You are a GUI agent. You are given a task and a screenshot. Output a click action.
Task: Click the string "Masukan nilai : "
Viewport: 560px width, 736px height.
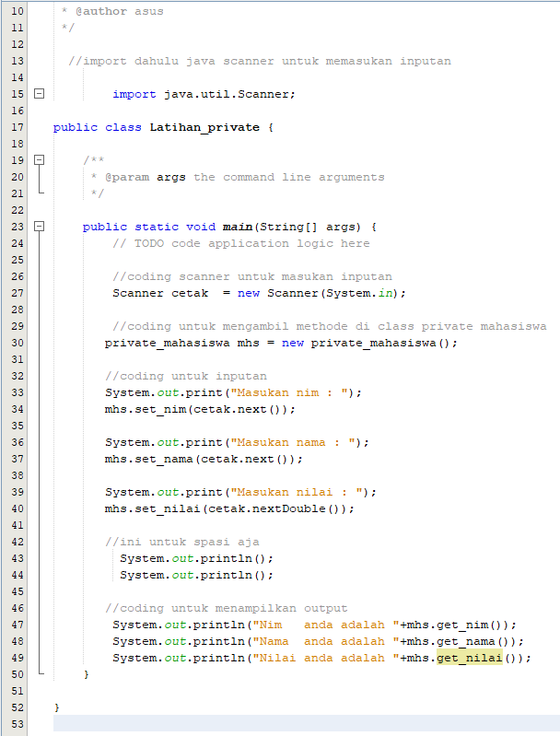coord(297,492)
